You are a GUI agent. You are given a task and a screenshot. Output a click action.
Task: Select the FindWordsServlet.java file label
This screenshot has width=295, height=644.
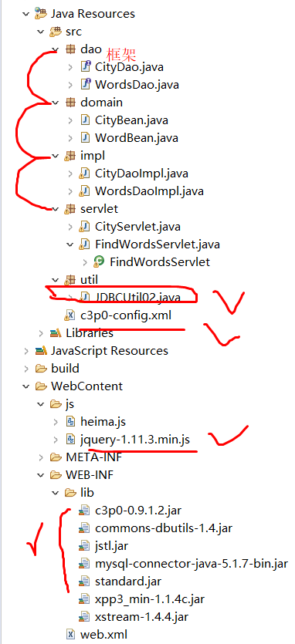(x=158, y=244)
